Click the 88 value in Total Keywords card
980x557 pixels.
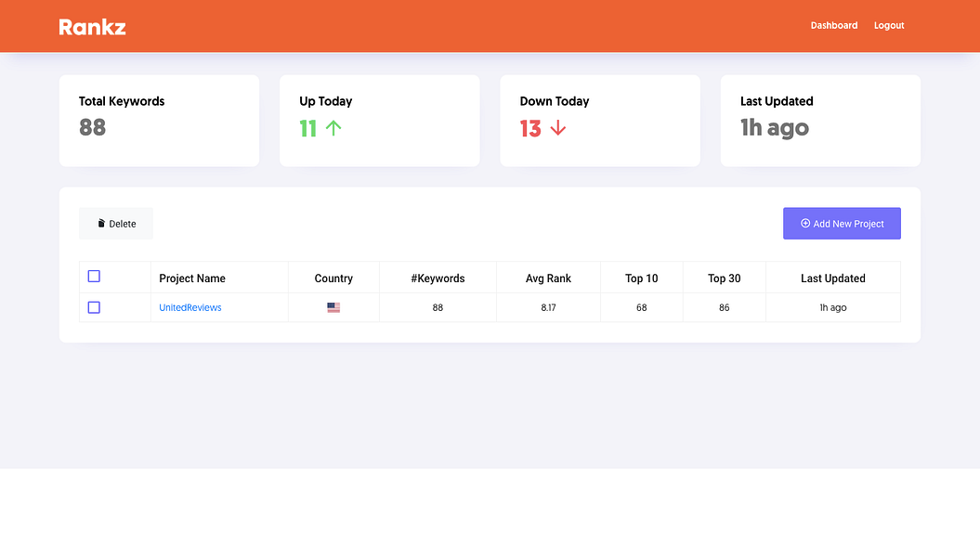click(93, 127)
